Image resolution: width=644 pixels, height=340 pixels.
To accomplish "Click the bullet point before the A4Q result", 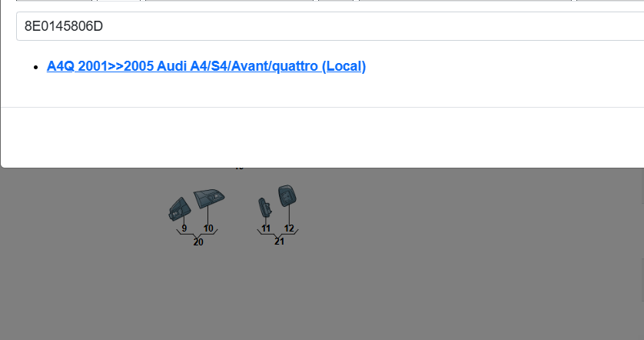I will tap(35, 67).
